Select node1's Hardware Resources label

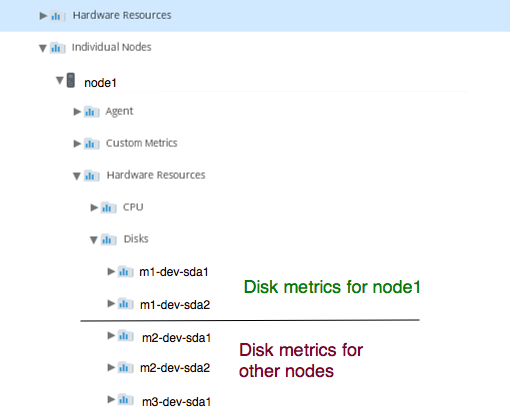tap(156, 175)
